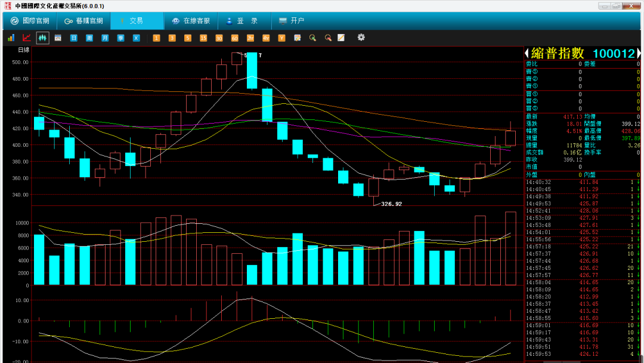This screenshot has height=363, width=644.
Task: Open the settings gear icon
Action: click(x=361, y=38)
